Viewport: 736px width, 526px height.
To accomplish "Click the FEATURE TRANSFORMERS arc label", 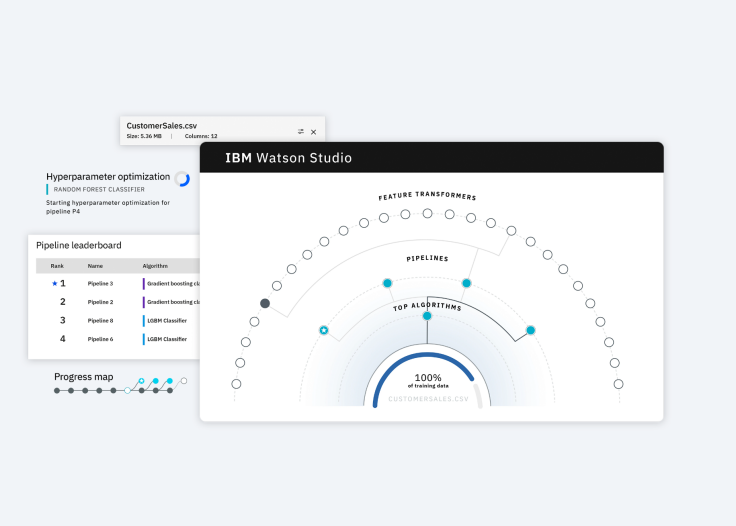I will pos(427,196).
